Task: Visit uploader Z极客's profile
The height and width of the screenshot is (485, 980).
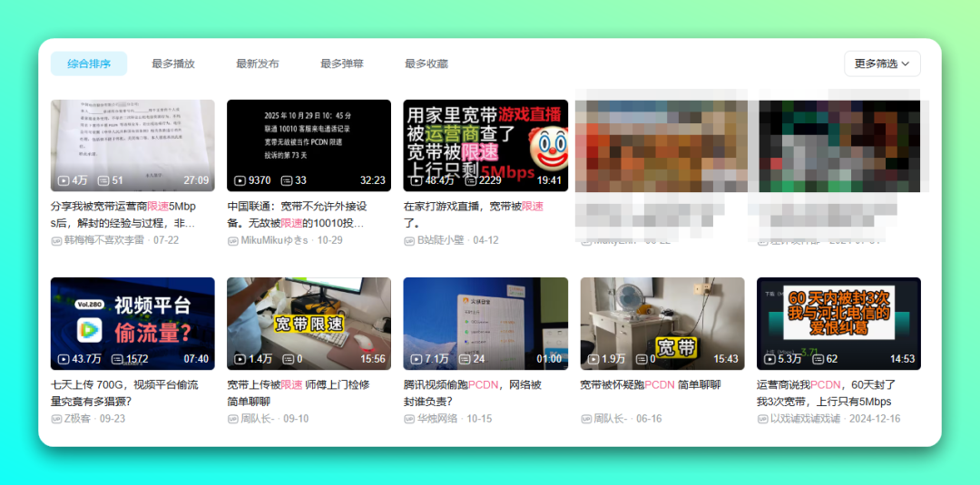Action: click(77, 418)
